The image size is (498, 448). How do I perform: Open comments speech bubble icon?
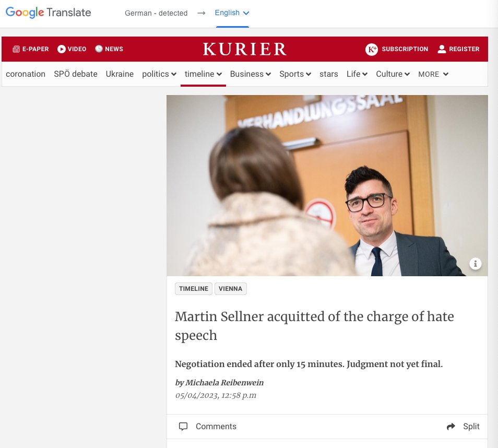pyautogui.click(x=183, y=426)
